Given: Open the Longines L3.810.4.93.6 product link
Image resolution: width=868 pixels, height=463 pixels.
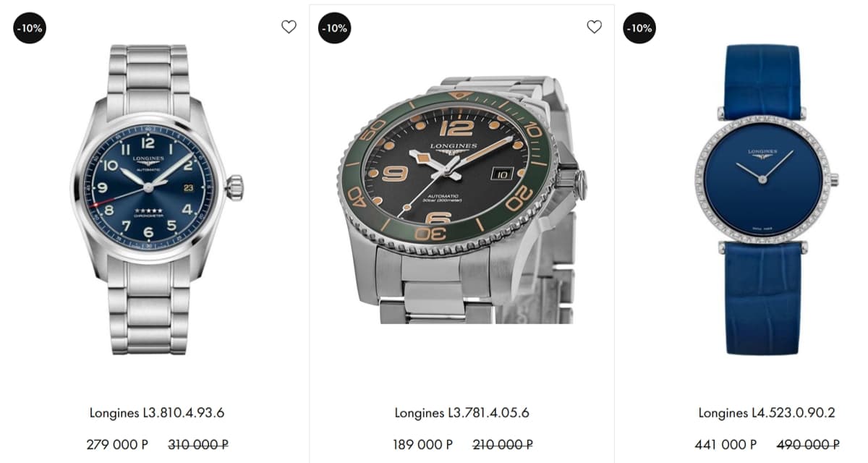Looking at the screenshot, I should (157, 413).
